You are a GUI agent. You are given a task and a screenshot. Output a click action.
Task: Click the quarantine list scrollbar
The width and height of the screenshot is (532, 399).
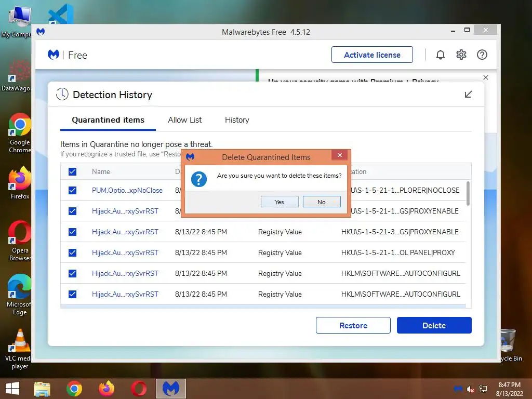coord(468,193)
